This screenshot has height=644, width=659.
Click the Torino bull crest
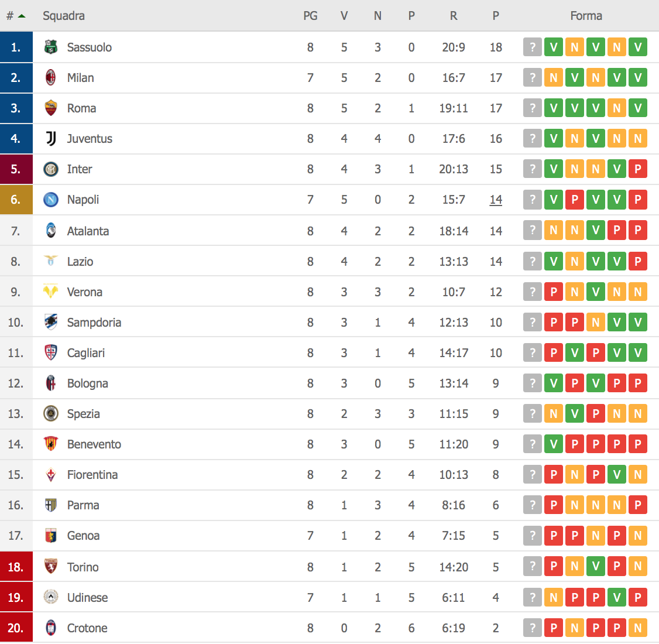click(52, 566)
